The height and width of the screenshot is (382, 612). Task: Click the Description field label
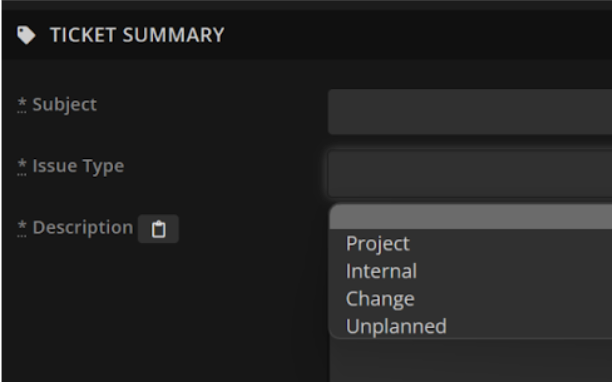click(83, 227)
